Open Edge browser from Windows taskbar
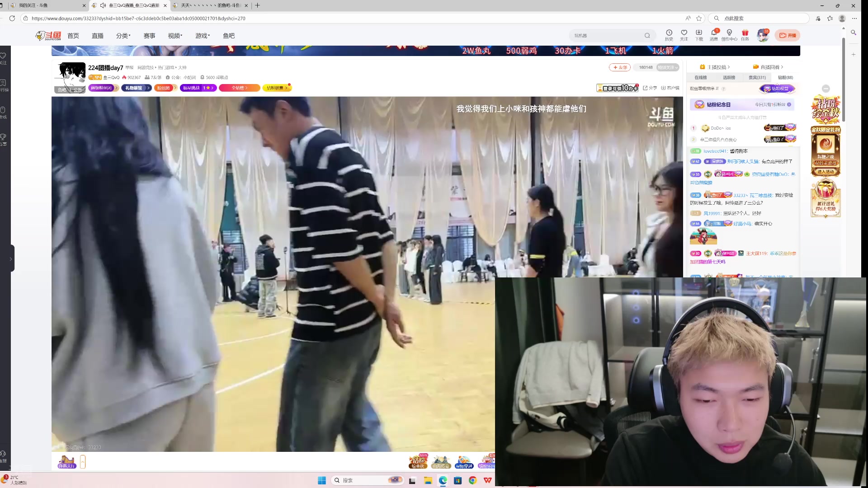This screenshot has width=868, height=488. pyautogui.click(x=443, y=480)
